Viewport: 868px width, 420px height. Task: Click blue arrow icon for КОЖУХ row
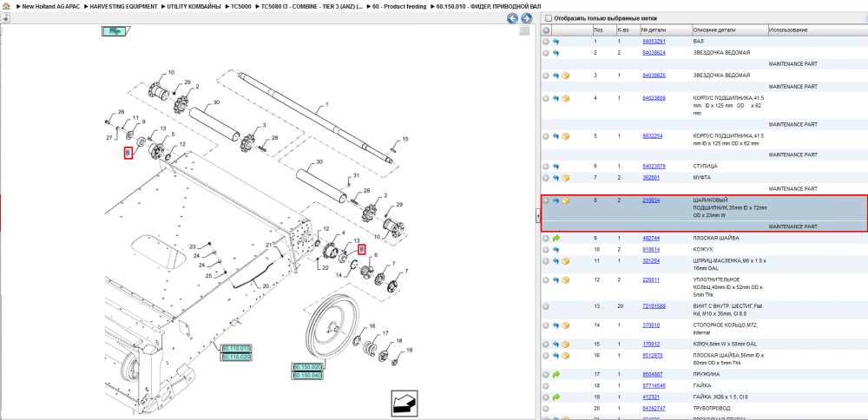point(556,250)
